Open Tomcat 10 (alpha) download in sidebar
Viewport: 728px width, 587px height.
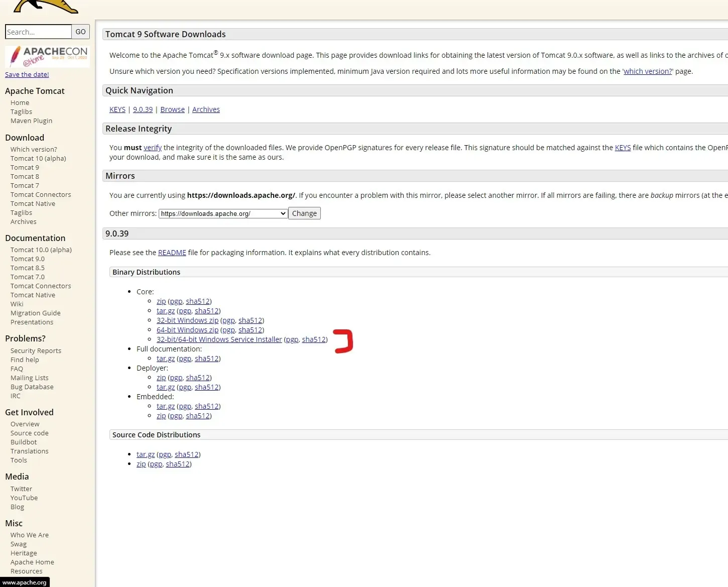(x=38, y=158)
